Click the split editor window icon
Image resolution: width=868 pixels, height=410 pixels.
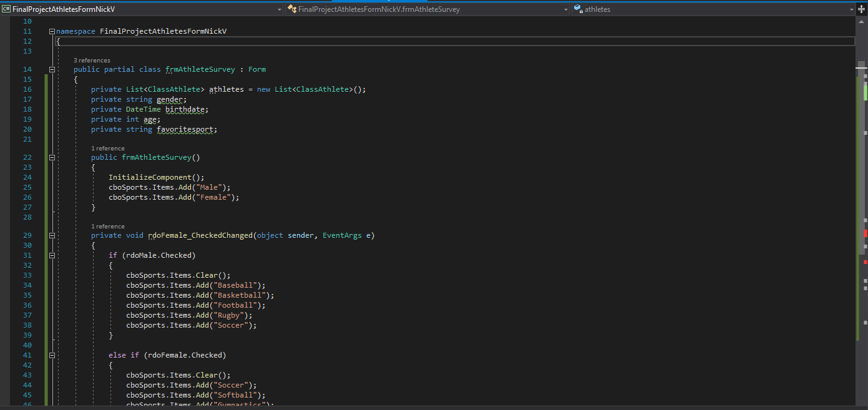(x=862, y=9)
